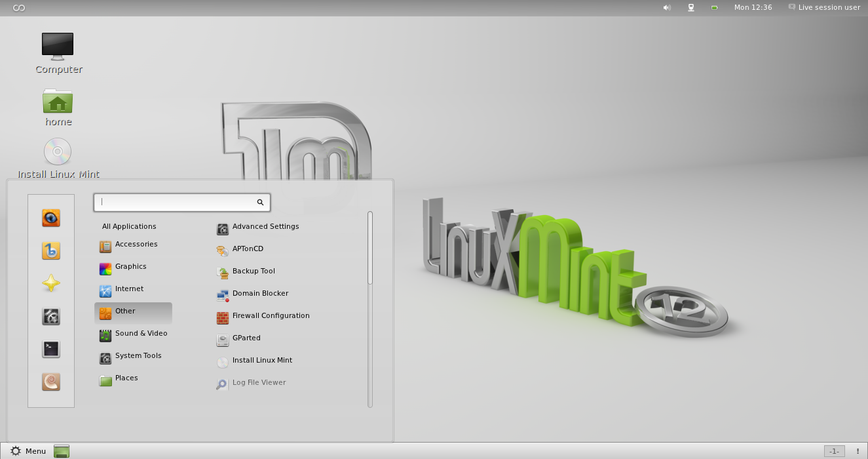
Task: Open Graphics category label
Action: (130, 266)
